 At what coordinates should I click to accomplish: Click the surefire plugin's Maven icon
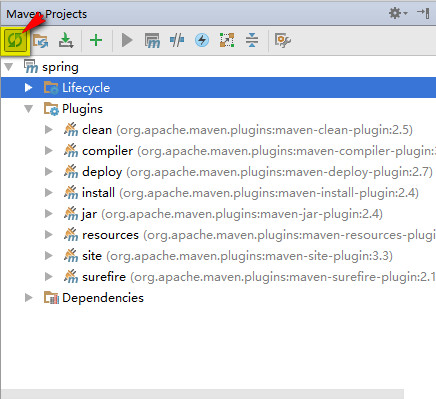[71, 277]
